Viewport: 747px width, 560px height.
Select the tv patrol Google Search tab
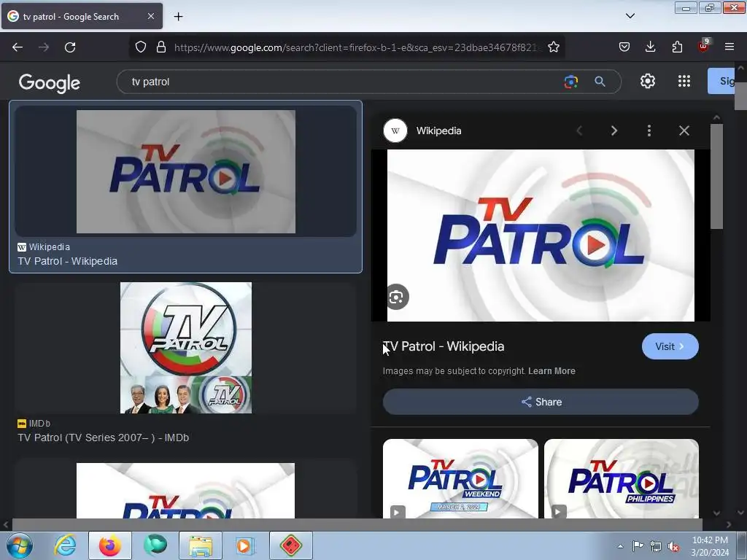tap(82, 16)
